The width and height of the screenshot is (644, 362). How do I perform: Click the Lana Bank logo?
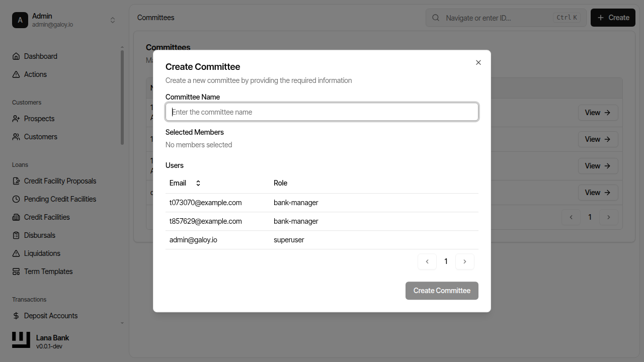[21, 340]
